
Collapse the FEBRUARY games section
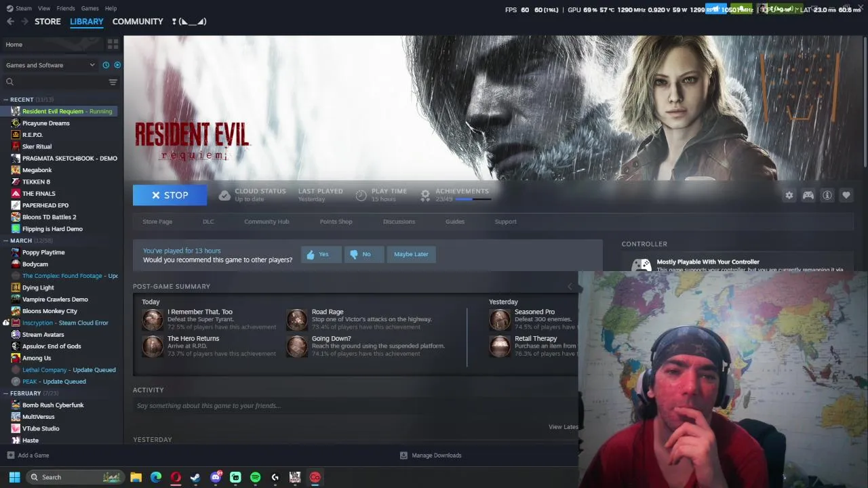point(5,393)
